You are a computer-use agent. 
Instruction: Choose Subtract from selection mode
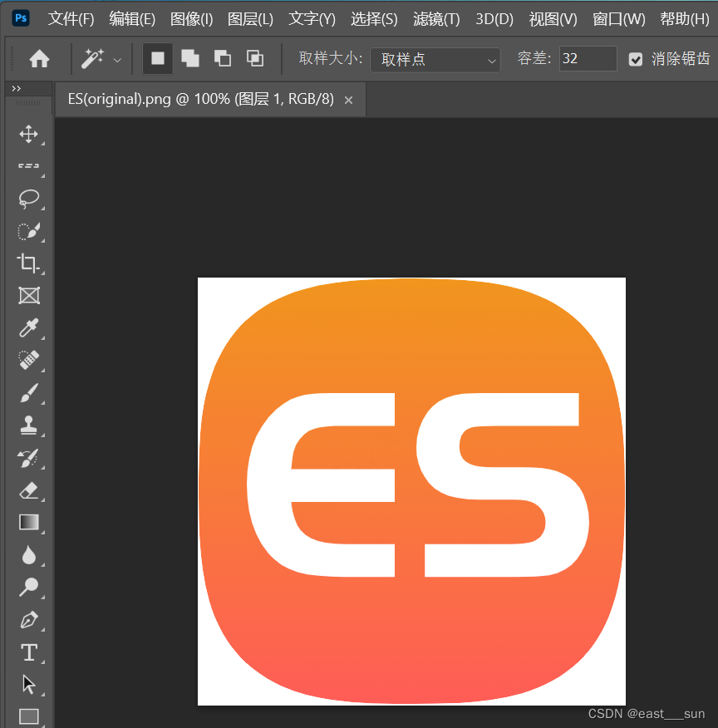(x=223, y=58)
